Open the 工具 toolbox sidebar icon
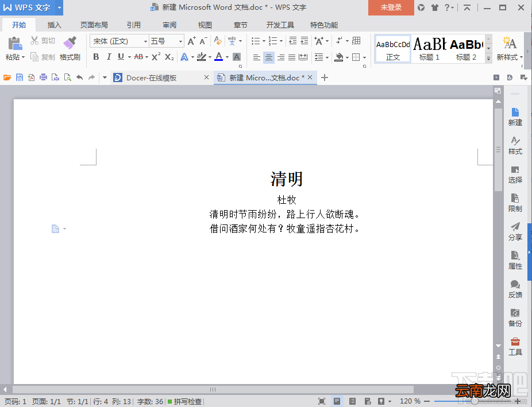 (515, 347)
